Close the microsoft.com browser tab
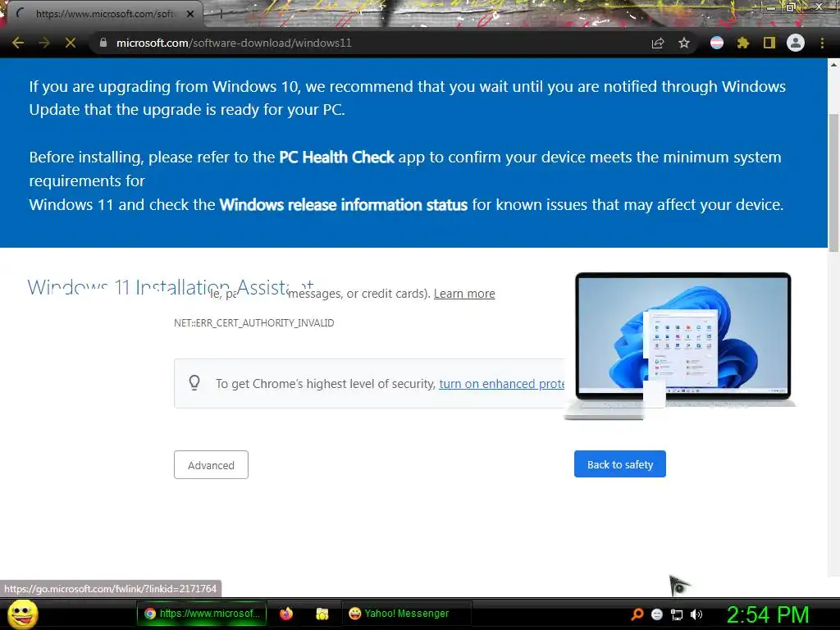 tap(190, 14)
